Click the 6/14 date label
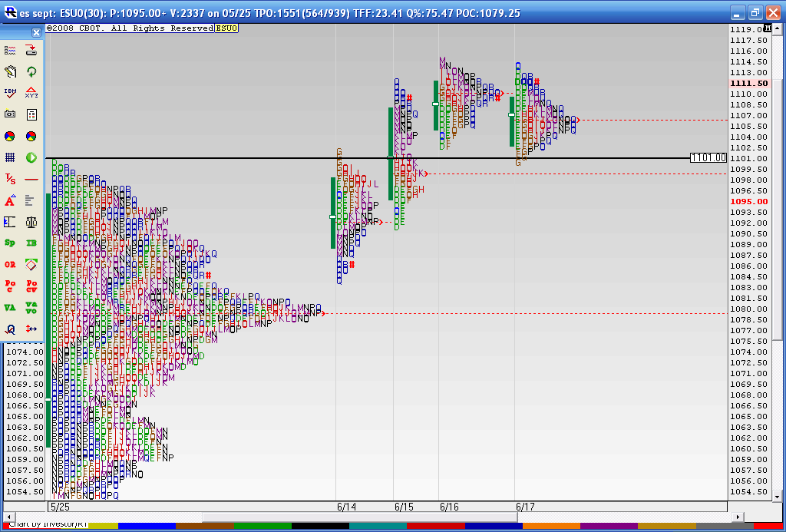This screenshot has height=532, width=786. coord(346,507)
